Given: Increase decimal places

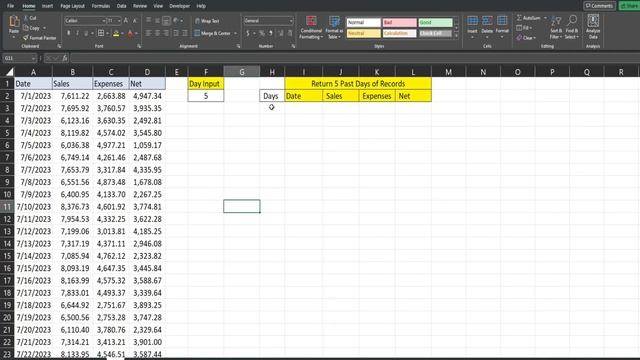Looking at the screenshot, I should [281, 33].
